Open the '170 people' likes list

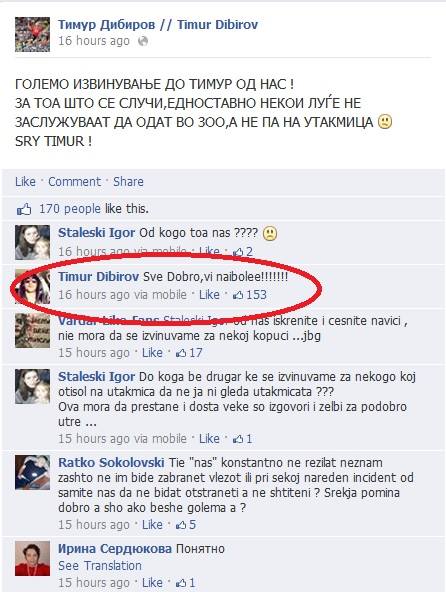[x=70, y=209]
